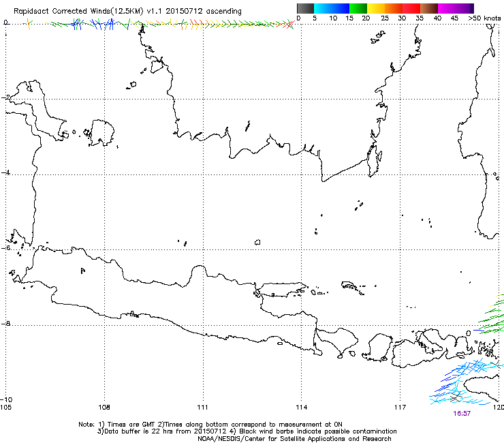The height and width of the screenshot is (443, 504).
Task: Click the 'Note: 1) Times are GMT' line
Action: (x=210, y=425)
